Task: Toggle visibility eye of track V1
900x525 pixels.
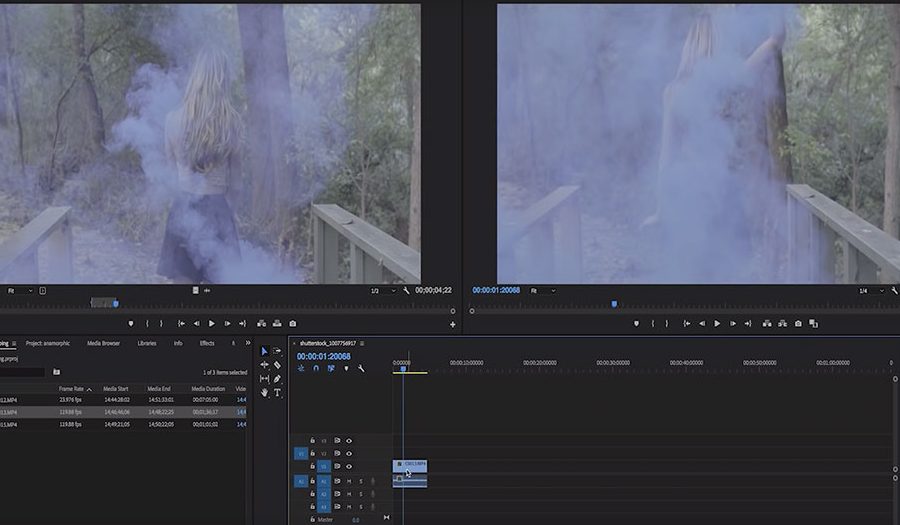Action: pos(349,466)
